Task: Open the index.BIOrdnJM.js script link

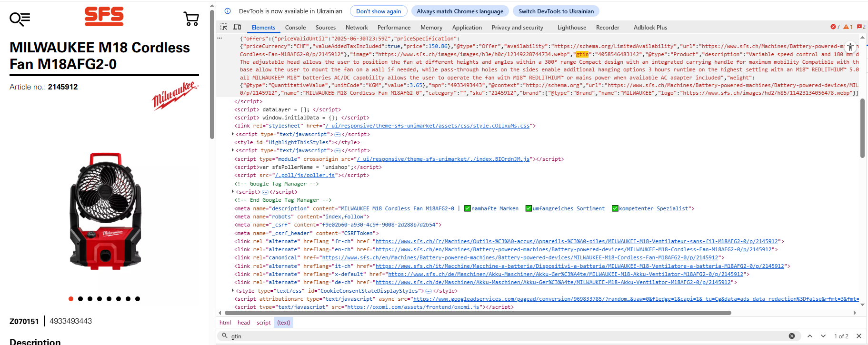Action: click(x=443, y=159)
